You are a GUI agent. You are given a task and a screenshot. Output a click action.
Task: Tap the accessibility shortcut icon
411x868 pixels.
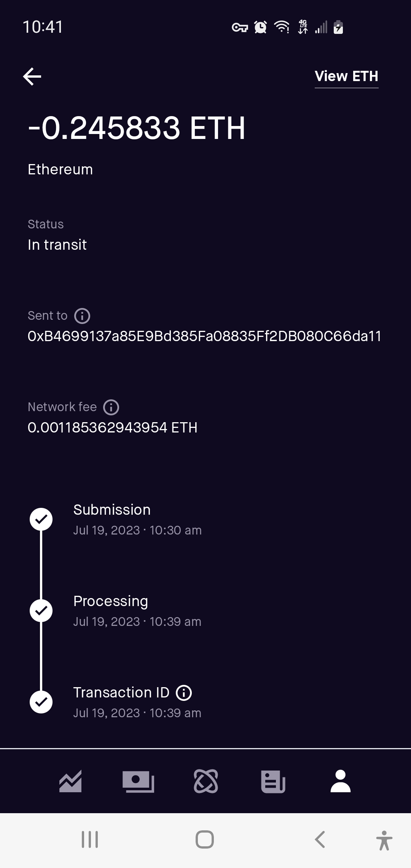384,840
